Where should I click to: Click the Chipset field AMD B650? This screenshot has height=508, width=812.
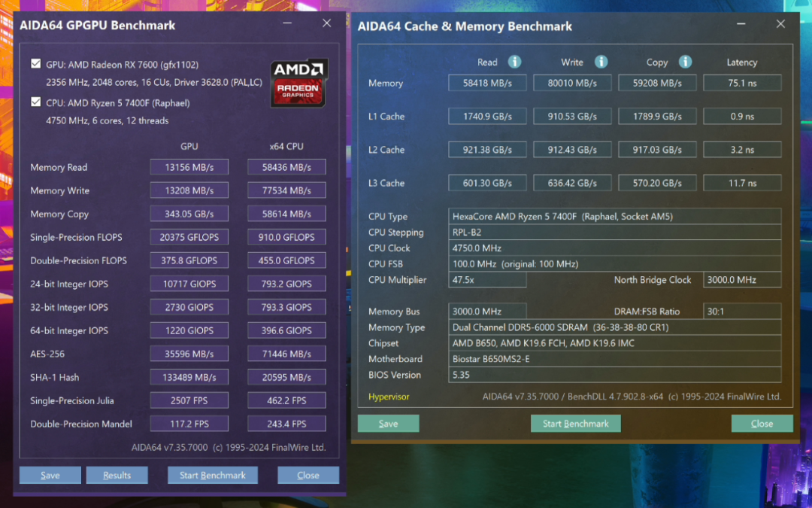[615, 342]
